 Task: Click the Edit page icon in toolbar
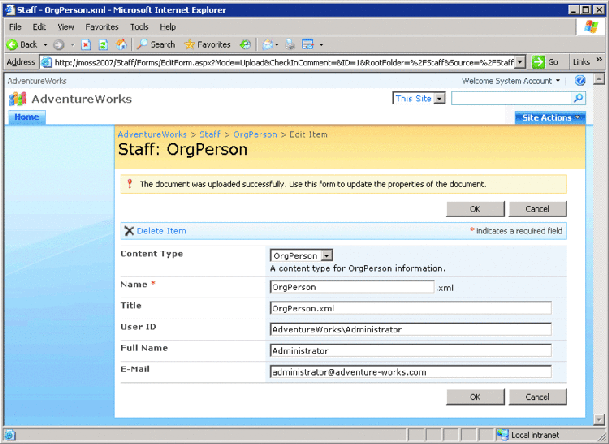(x=308, y=45)
